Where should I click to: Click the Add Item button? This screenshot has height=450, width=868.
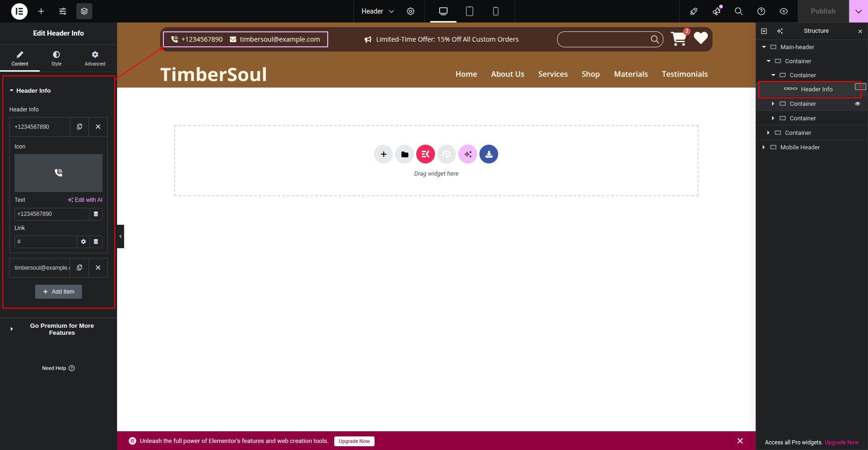coord(59,292)
